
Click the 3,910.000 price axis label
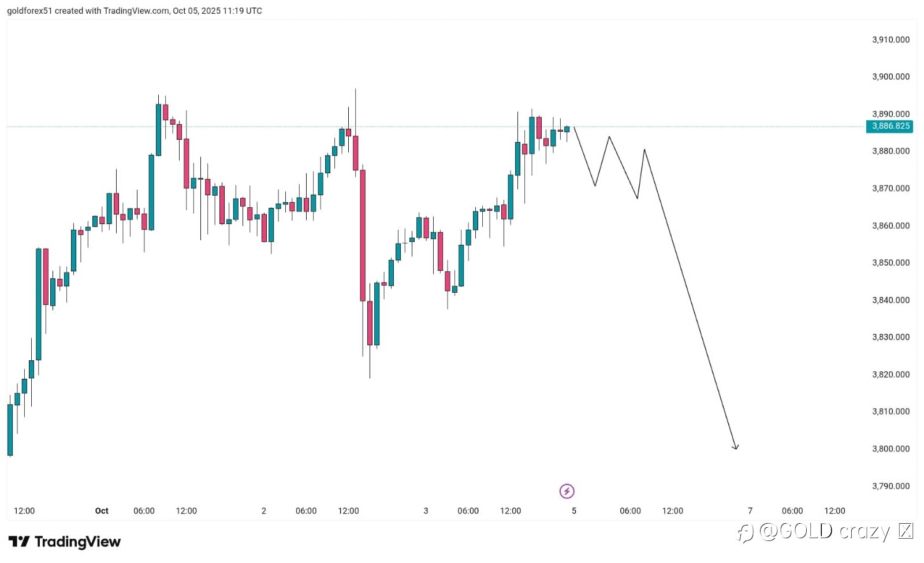[891, 40]
